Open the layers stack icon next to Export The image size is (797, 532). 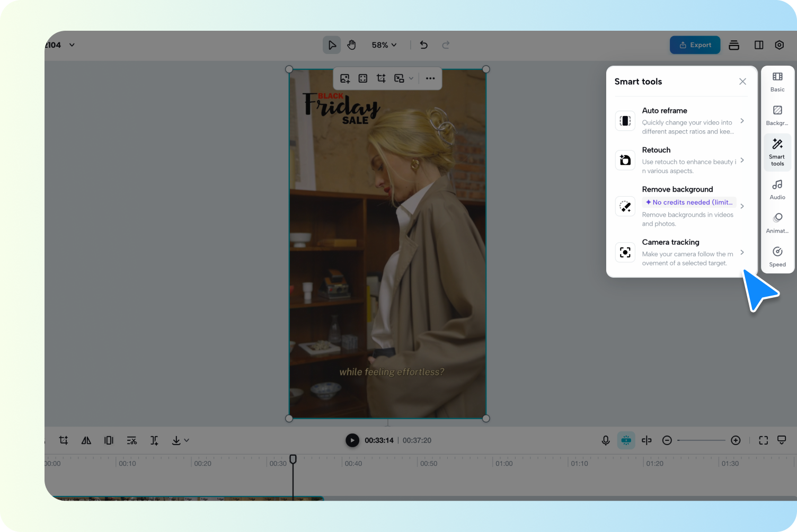pyautogui.click(x=734, y=45)
